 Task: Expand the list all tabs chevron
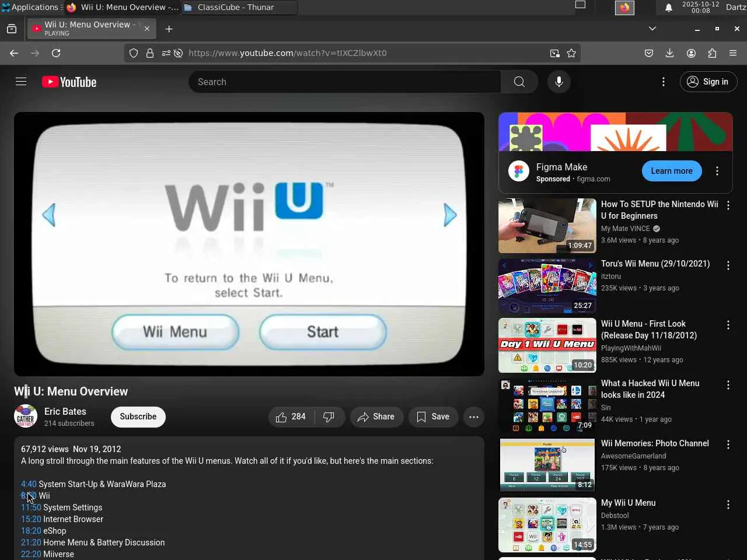[652, 29]
